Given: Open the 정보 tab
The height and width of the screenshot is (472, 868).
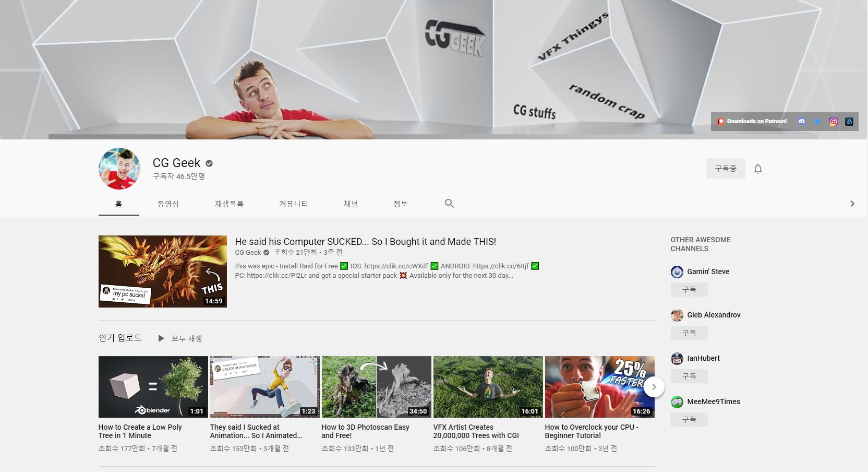Looking at the screenshot, I should pyautogui.click(x=400, y=204).
